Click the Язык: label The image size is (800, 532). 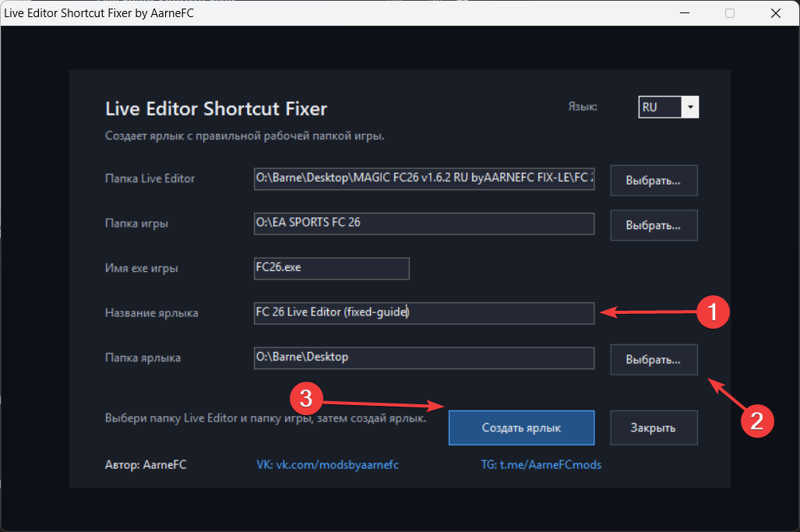click(x=583, y=107)
